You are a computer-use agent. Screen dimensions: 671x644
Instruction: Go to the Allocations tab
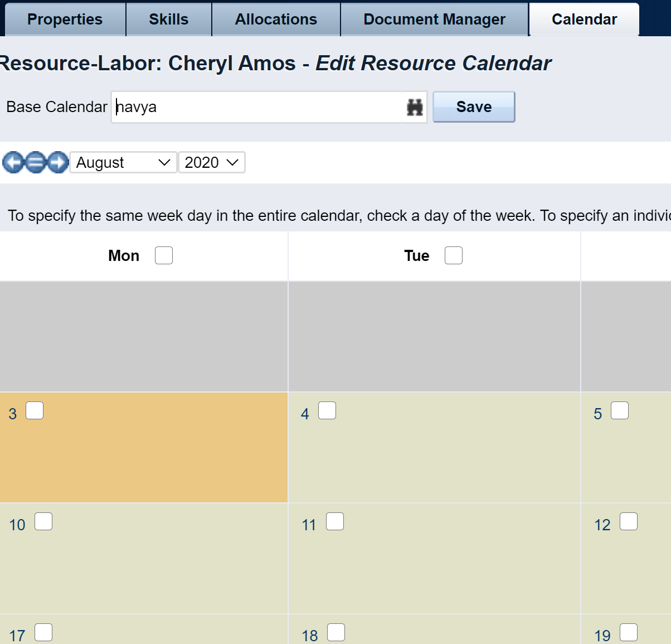click(276, 20)
